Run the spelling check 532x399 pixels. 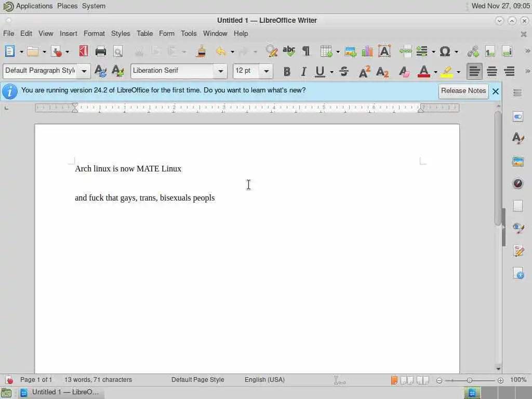click(289, 51)
